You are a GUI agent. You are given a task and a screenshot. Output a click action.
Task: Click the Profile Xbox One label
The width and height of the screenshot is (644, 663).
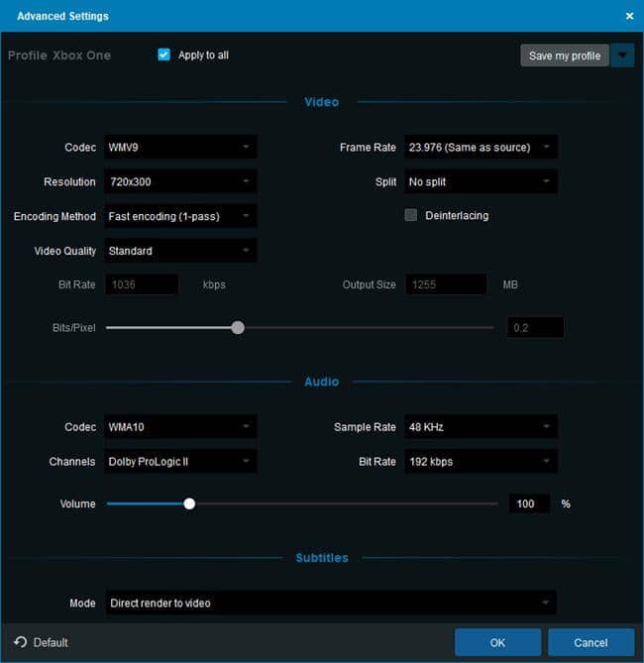[59, 55]
